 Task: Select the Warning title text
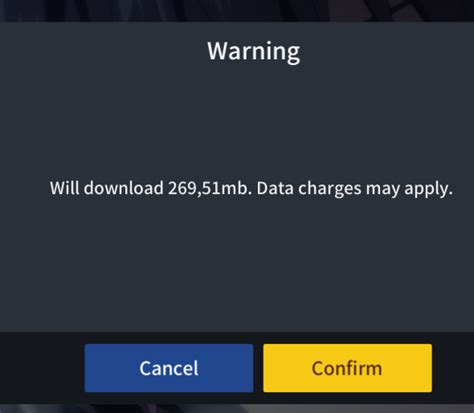(254, 52)
